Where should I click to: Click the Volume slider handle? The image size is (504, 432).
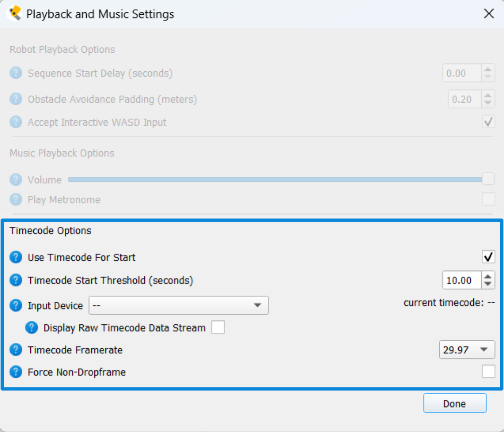(488, 179)
